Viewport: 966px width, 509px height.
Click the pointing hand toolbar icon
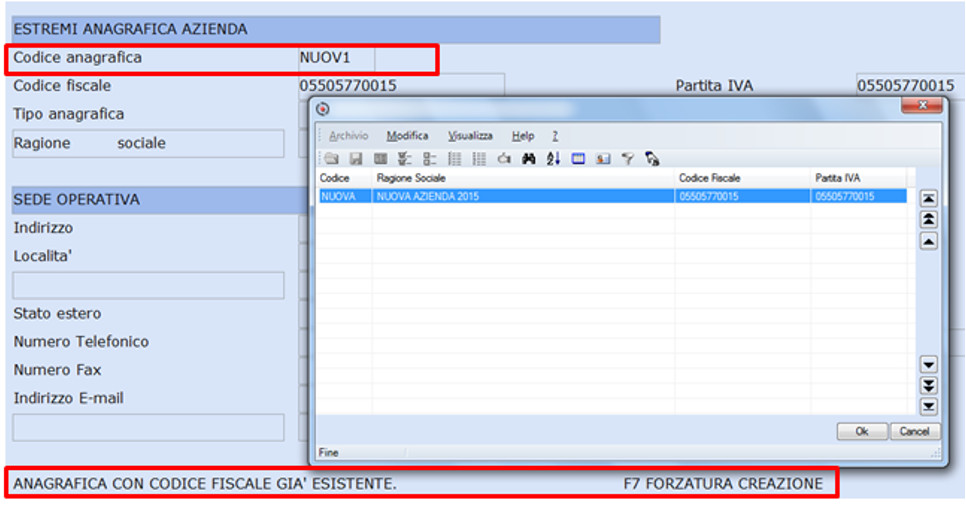coord(504,159)
